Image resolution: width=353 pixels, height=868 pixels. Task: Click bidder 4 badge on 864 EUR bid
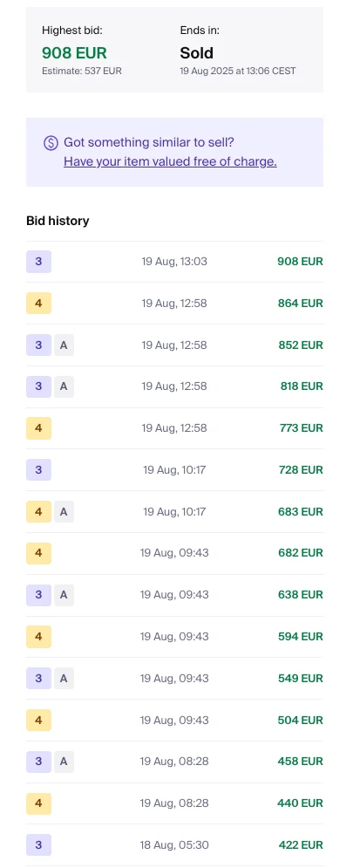tap(38, 304)
